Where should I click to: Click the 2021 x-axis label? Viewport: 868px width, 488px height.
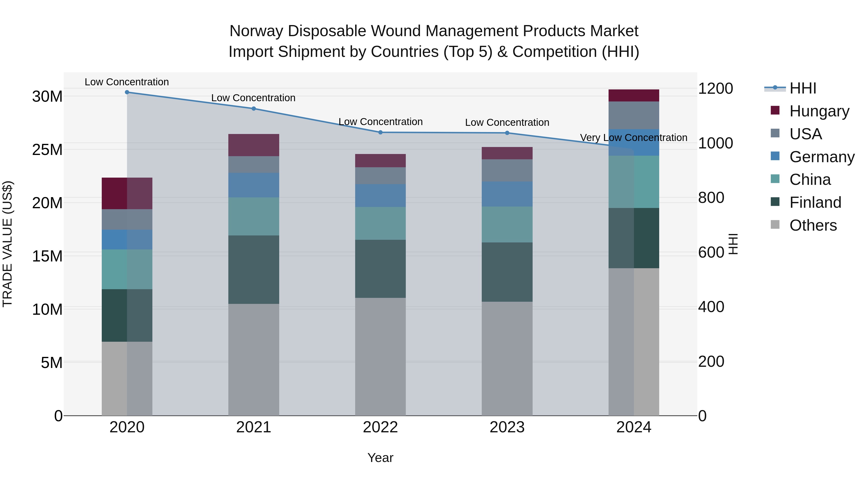(x=254, y=427)
